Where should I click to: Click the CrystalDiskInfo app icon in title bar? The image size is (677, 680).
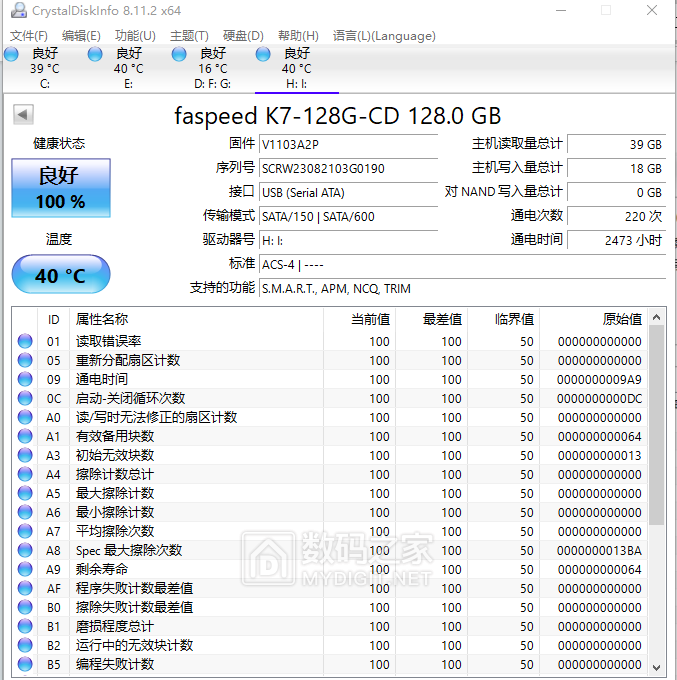(x=18, y=10)
